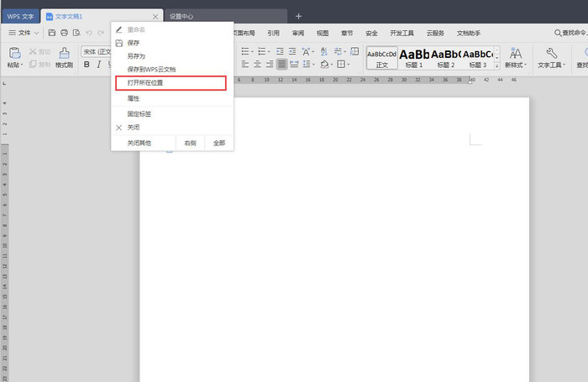
Task: Switch to the 设置中心 tab
Action: [x=181, y=16]
